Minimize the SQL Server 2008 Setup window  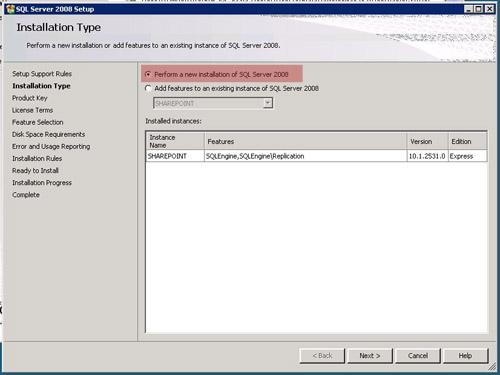pyautogui.click(x=469, y=9)
